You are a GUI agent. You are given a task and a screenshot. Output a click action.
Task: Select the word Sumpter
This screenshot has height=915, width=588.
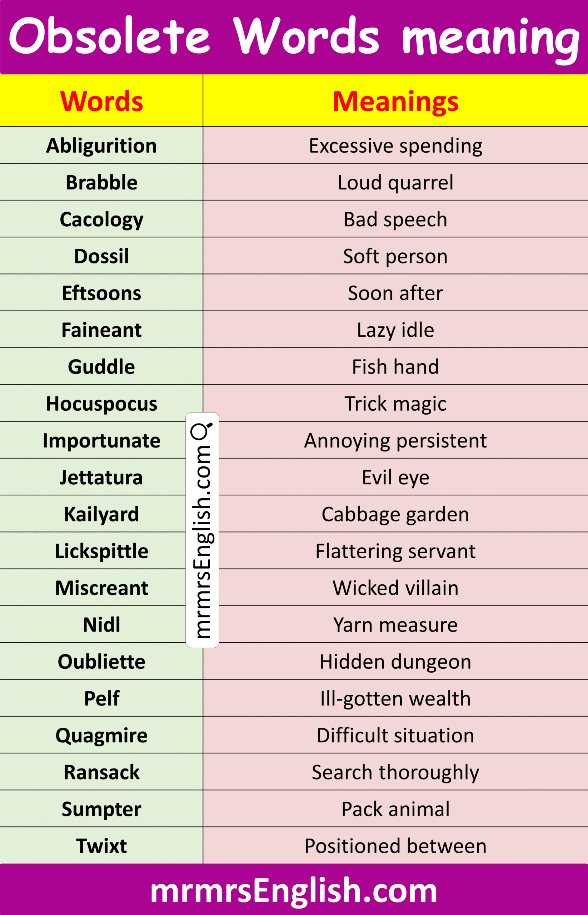[101, 809]
